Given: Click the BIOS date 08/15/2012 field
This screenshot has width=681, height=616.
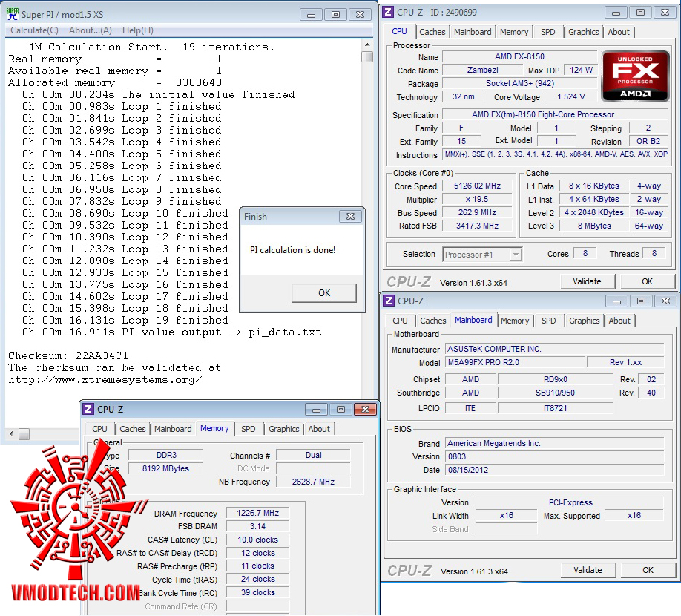Looking at the screenshot, I should (x=555, y=470).
